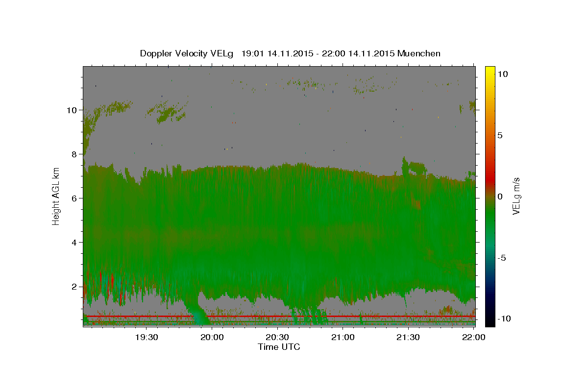The image size is (588, 392).
Task: Click the 20:00 time tick label
Action: 212,337
